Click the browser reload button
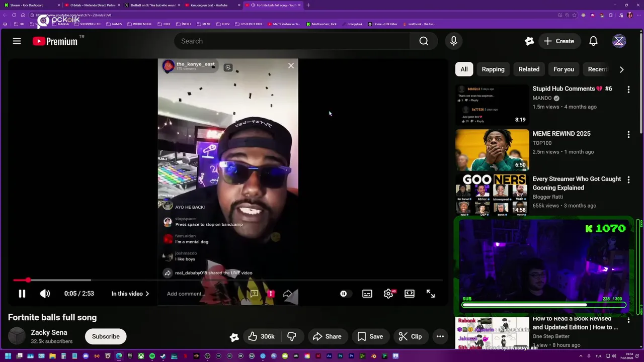 [x=14, y=15]
